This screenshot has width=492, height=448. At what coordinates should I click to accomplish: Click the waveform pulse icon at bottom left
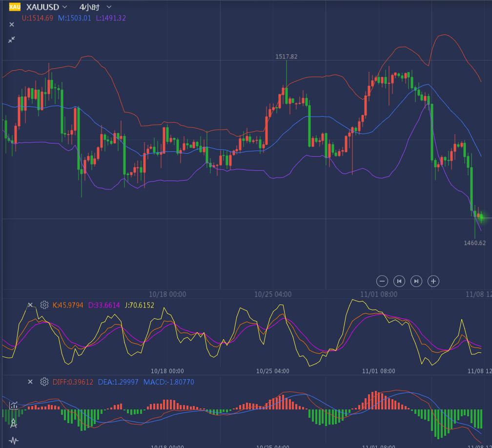point(13,441)
